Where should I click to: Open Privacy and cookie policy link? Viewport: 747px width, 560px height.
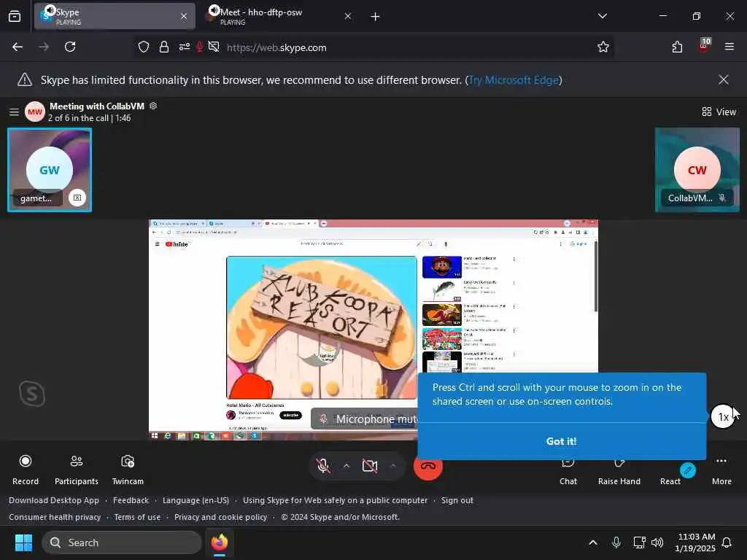click(x=220, y=517)
